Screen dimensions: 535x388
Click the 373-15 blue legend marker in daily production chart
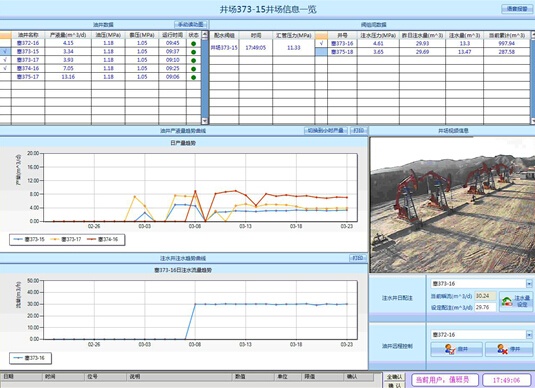pos(18,240)
